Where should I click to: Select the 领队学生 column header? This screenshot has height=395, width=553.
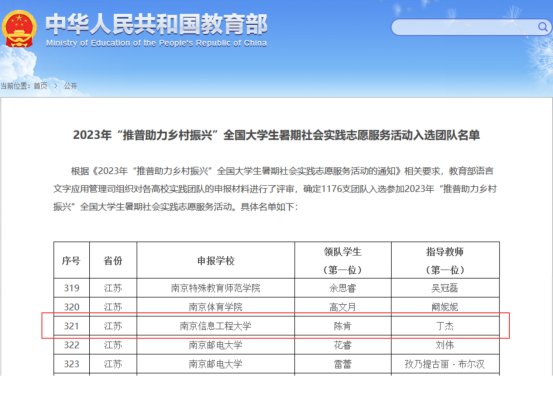coord(343,260)
